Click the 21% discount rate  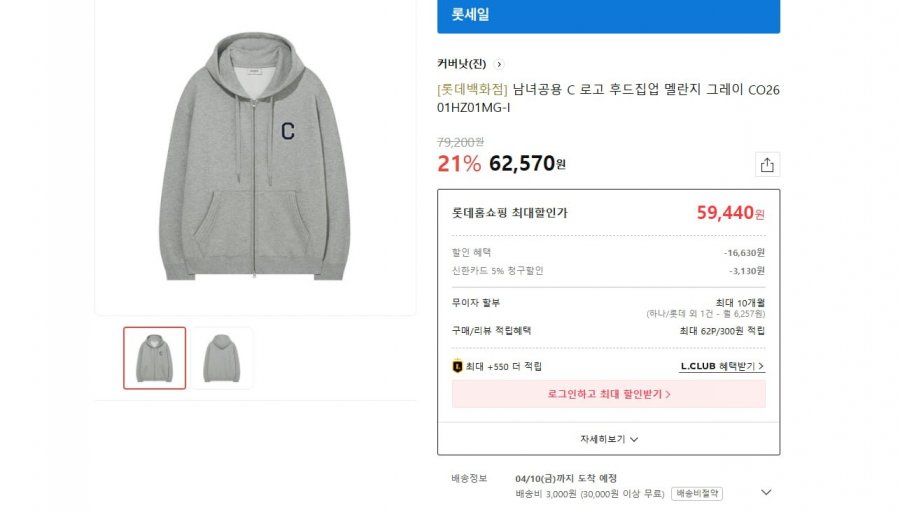[459, 163]
